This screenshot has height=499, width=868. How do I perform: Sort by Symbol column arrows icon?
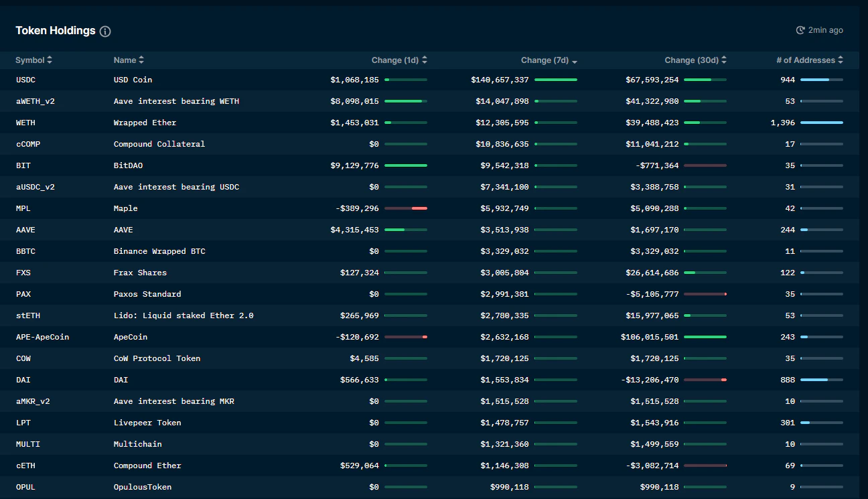[50, 60]
